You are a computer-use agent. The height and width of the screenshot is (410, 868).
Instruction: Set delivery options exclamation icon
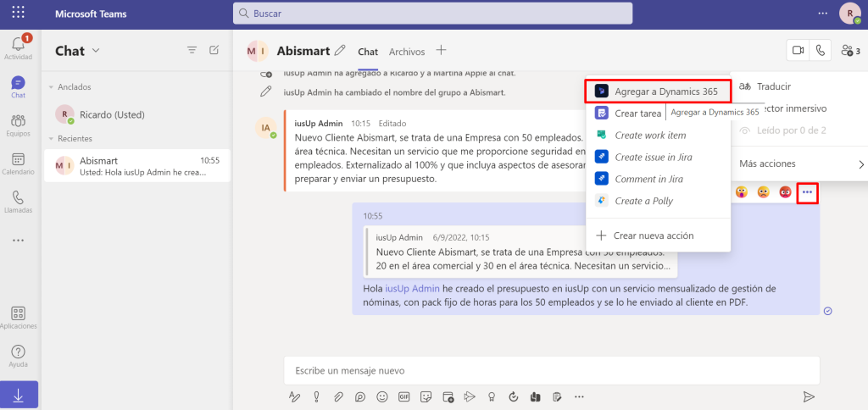click(x=316, y=396)
